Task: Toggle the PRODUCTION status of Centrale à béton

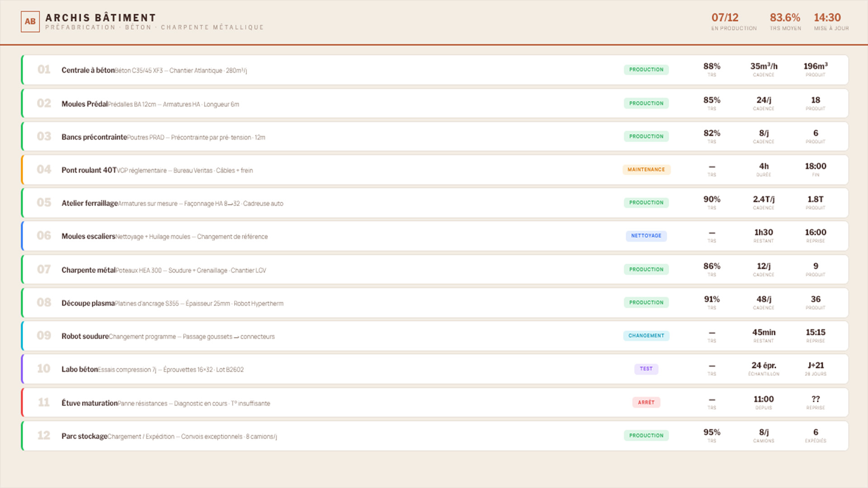Action: pyautogui.click(x=646, y=70)
